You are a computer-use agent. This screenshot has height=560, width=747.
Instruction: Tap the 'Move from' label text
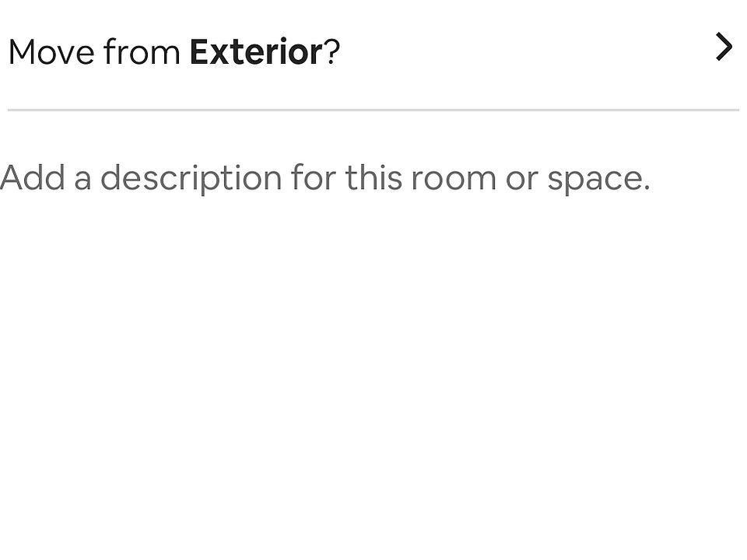(94, 51)
